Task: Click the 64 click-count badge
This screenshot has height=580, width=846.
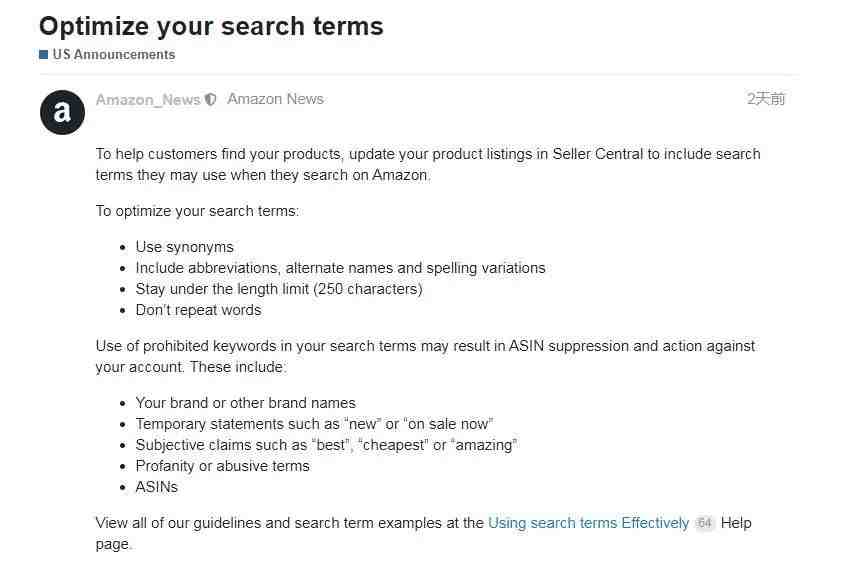Action: pyautogui.click(x=704, y=523)
